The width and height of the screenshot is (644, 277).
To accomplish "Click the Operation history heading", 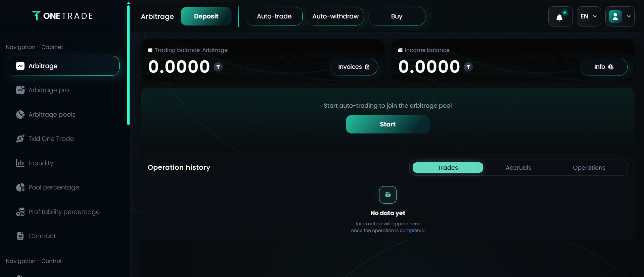I will [179, 167].
